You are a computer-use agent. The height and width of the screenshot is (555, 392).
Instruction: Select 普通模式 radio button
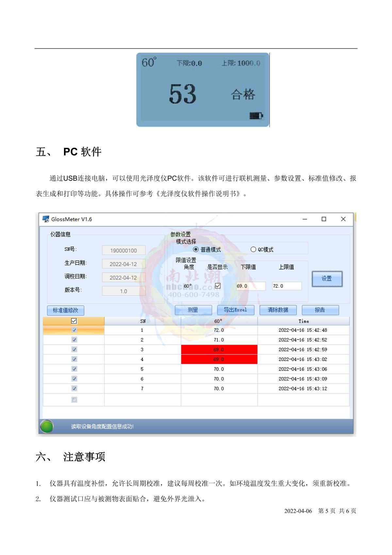tap(196, 250)
